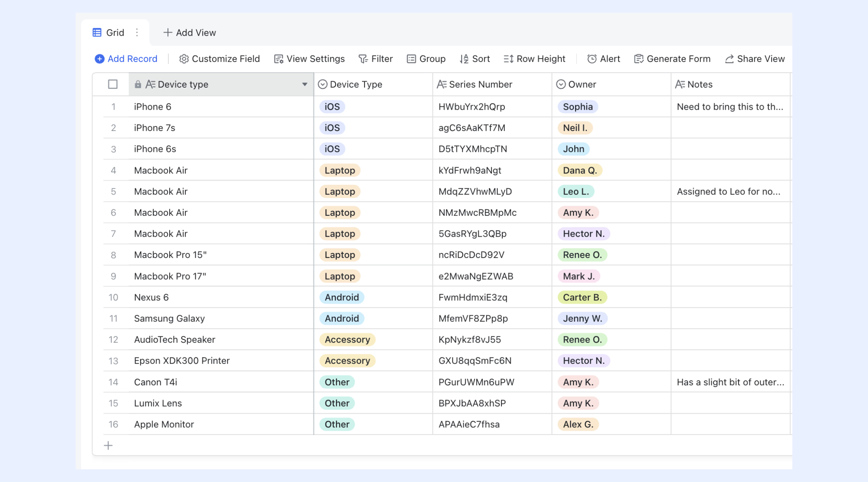Open Grid view options three-dot menu
The image size is (868, 482).
(x=137, y=33)
